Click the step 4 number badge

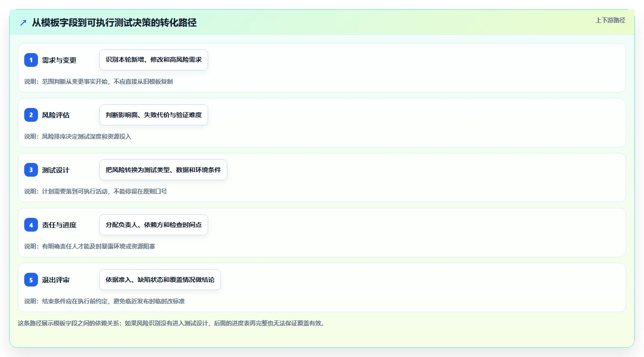point(31,225)
